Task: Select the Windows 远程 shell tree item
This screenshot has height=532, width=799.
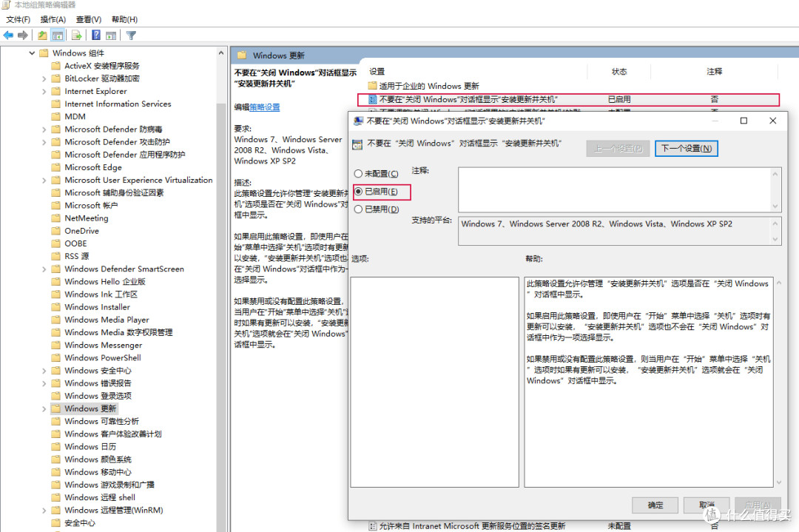Action: pos(100,497)
